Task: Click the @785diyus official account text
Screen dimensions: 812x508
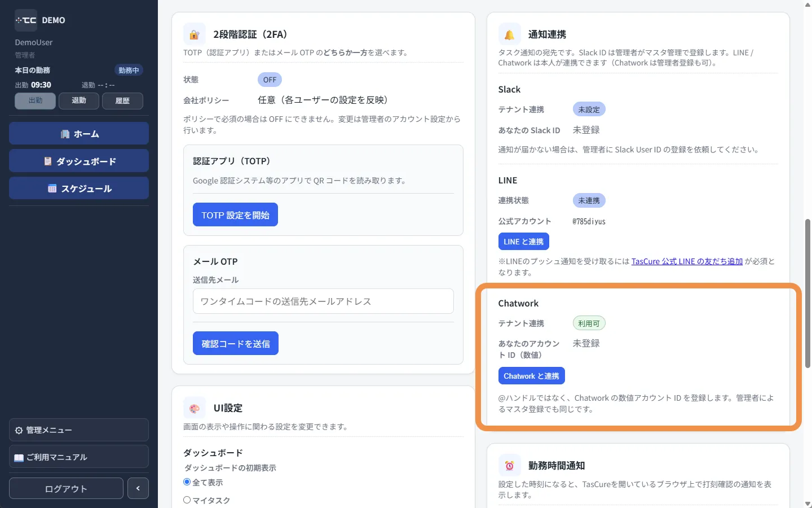Action: point(589,221)
